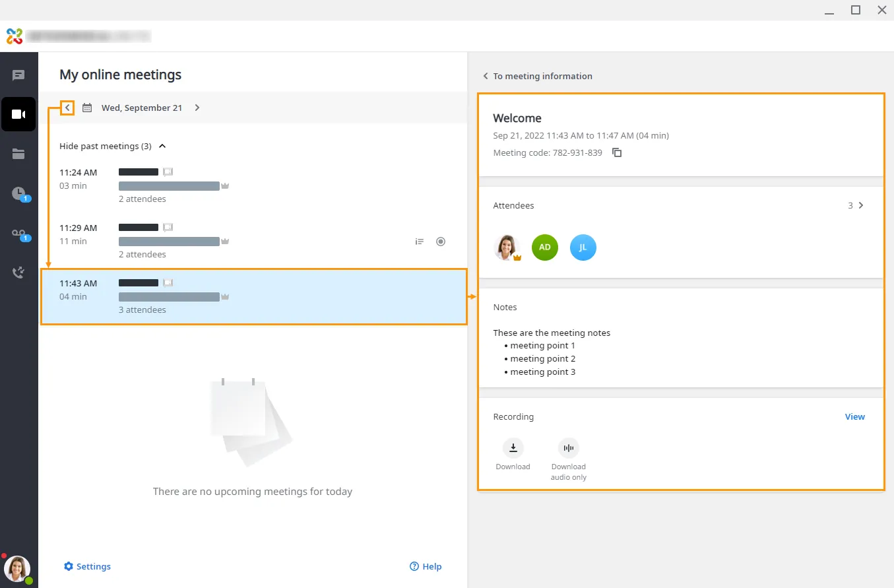Select the 11:43 AM meeting
Screen dimensions: 894x588
pyautogui.click(x=254, y=296)
